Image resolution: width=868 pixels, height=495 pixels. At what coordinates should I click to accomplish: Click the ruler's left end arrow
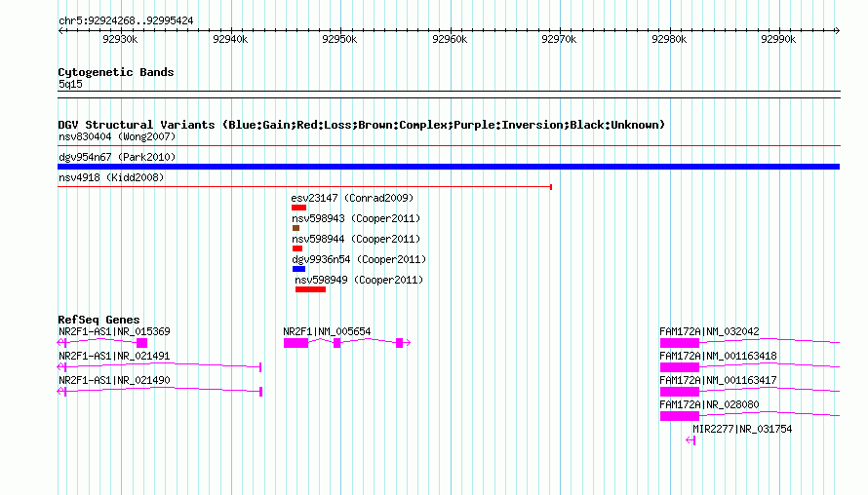60,30
